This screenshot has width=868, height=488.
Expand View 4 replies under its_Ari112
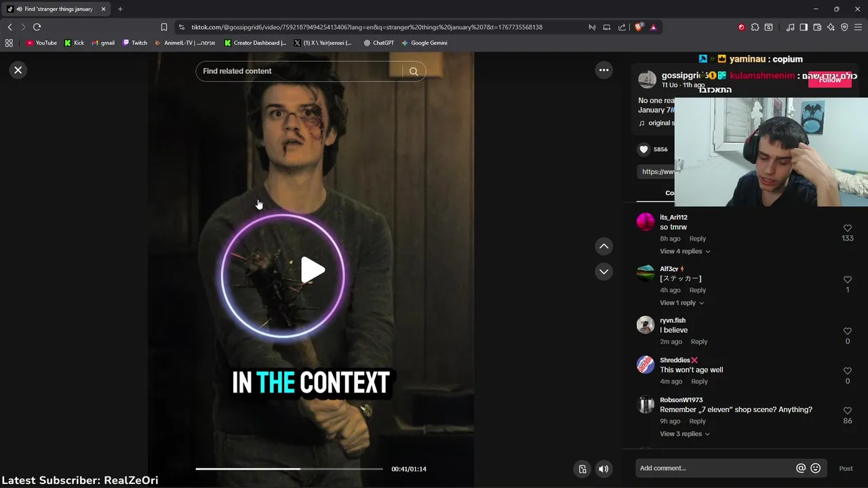point(685,251)
